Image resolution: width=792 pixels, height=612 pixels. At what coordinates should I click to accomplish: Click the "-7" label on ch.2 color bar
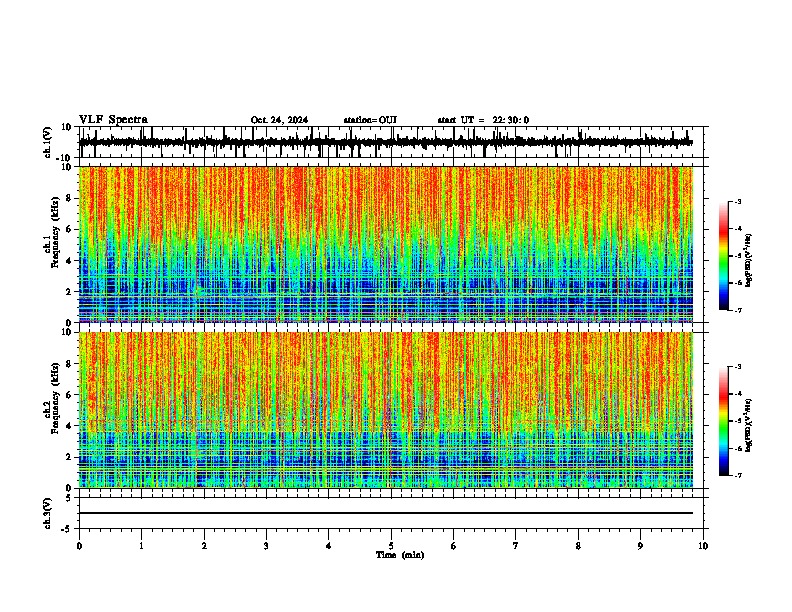[x=737, y=476]
